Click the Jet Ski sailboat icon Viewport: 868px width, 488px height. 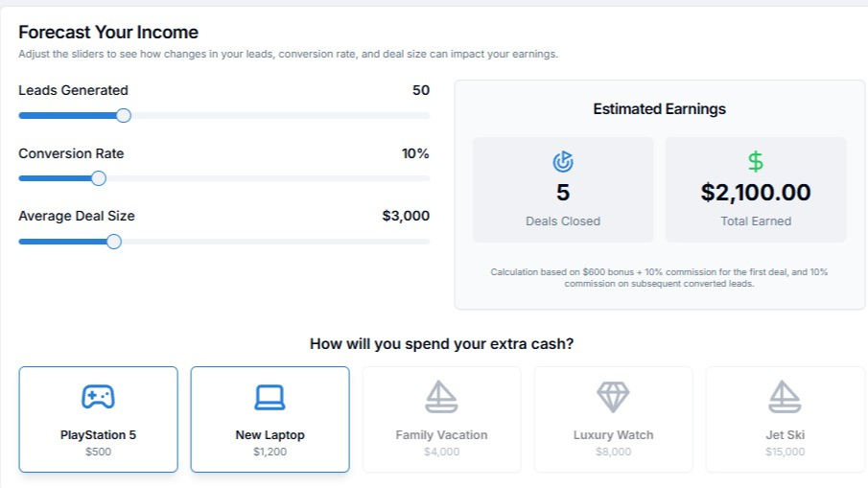(x=785, y=397)
